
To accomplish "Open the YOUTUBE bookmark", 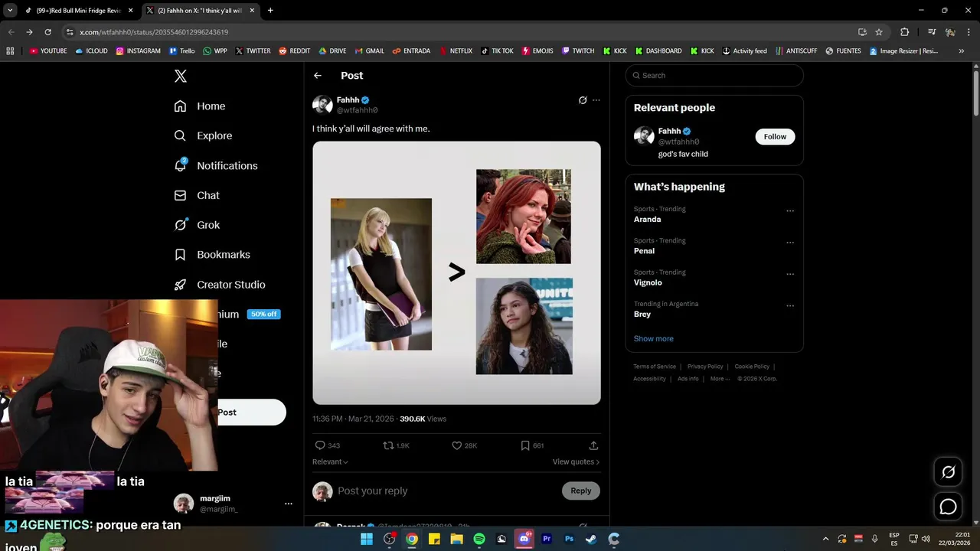I will click(48, 51).
